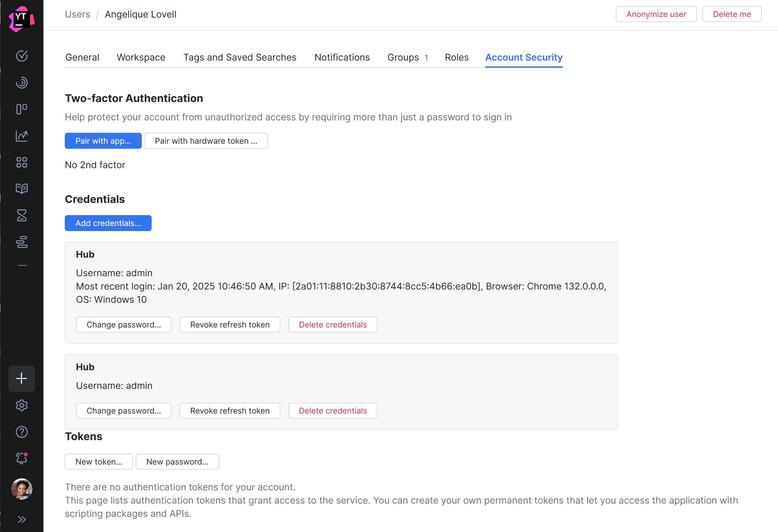Open the Issues view from the sidebar
Image resolution: width=778 pixels, height=532 pixels.
tap(22, 56)
